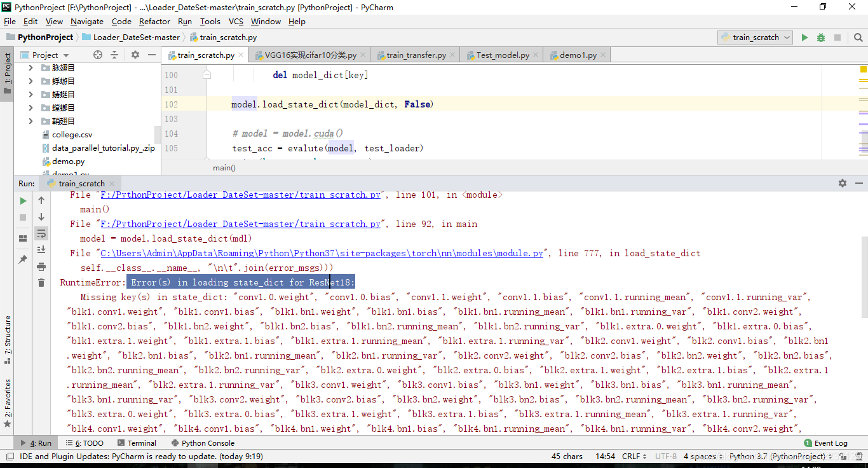
Task: Click the up the stack trace arrow
Action: [41, 201]
